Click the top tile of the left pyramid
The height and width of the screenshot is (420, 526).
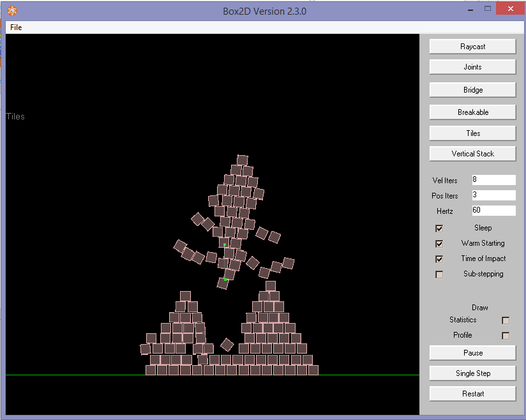pos(185,296)
